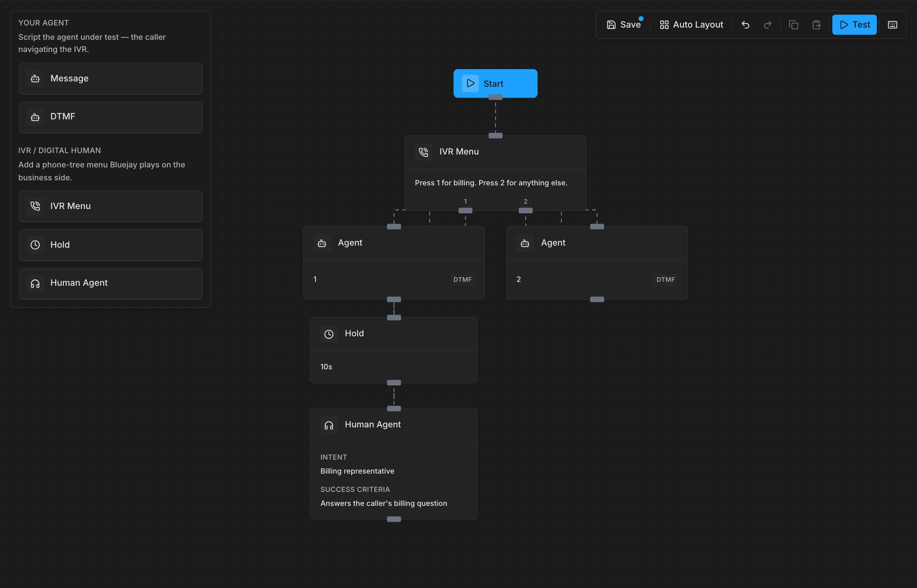The image size is (917, 588).
Task: Select the Hold node header on the canvas
Action: 394,334
